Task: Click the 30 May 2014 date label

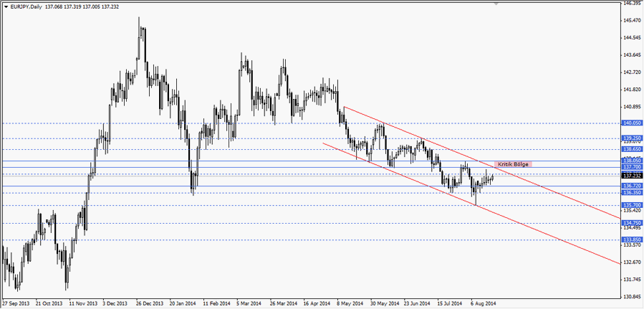Action: (x=384, y=304)
